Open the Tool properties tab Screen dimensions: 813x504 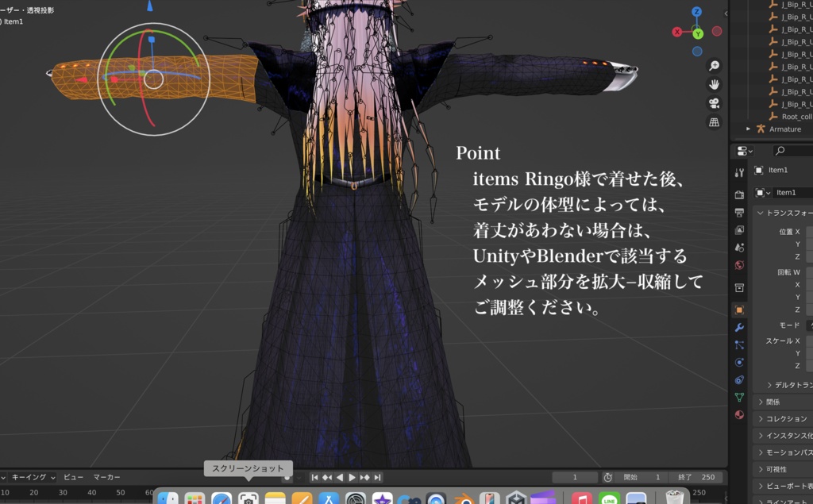tap(739, 173)
